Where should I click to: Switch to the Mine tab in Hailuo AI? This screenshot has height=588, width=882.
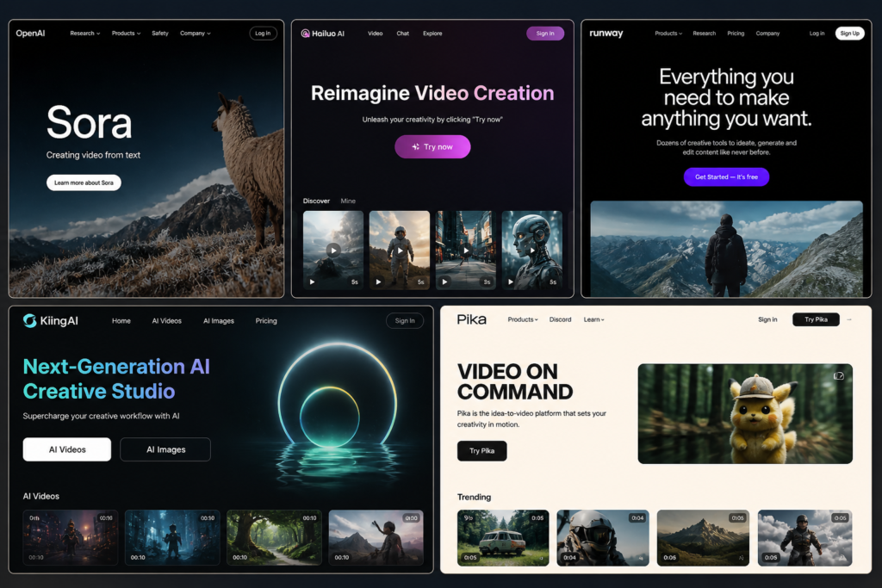pos(348,201)
